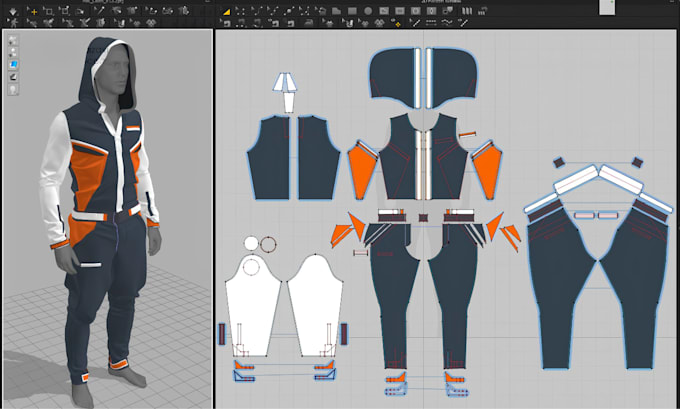
Task: Click the Edit Curve Point tool icon
Action: (273, 12)
